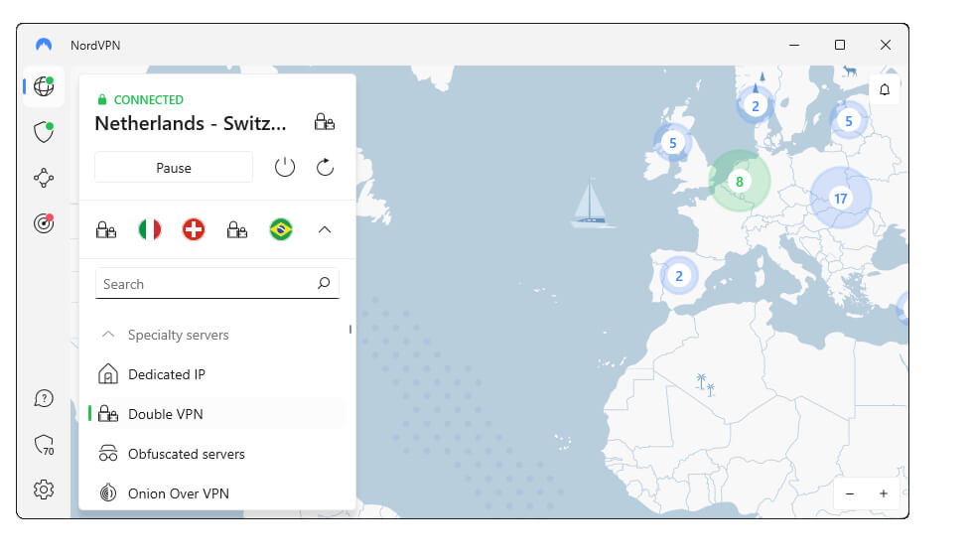Pause the VPN connection

pos(174,168)
